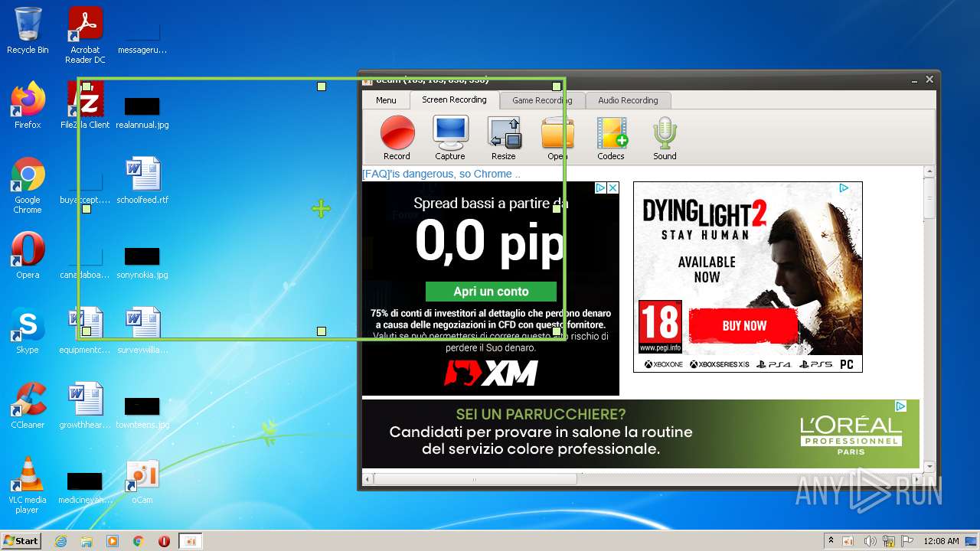The image size is (980, 551).
Task: Click the vertical scrollbar up arrow
Action: [929, 171]
